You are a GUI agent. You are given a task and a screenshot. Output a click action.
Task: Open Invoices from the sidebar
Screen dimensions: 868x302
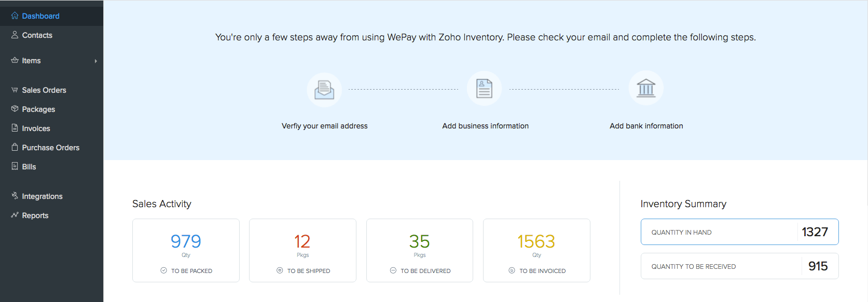[x=36, y=128]
